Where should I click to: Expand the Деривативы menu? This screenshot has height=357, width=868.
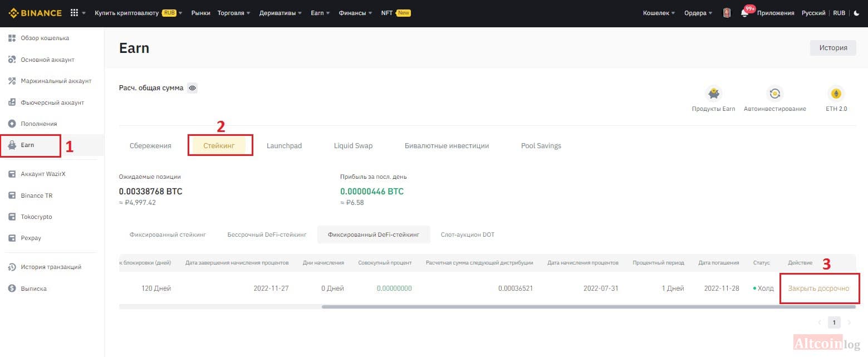click(x=281, y=13)
